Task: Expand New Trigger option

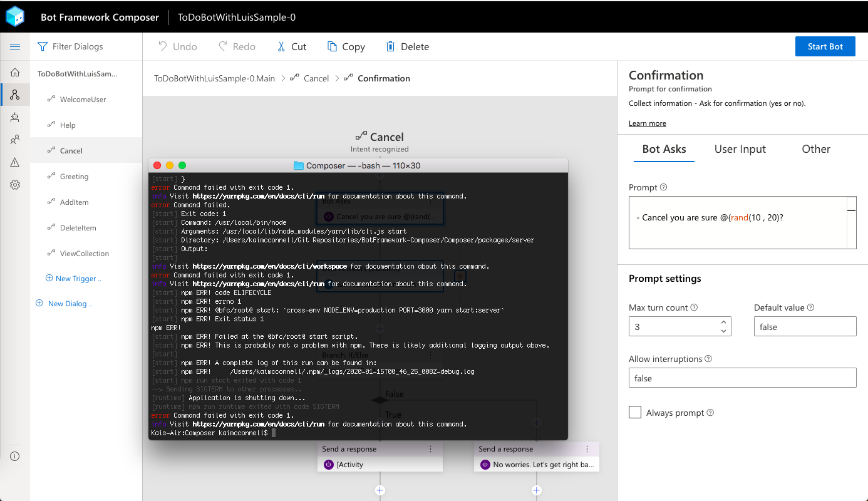Action: tap(75, 278)
